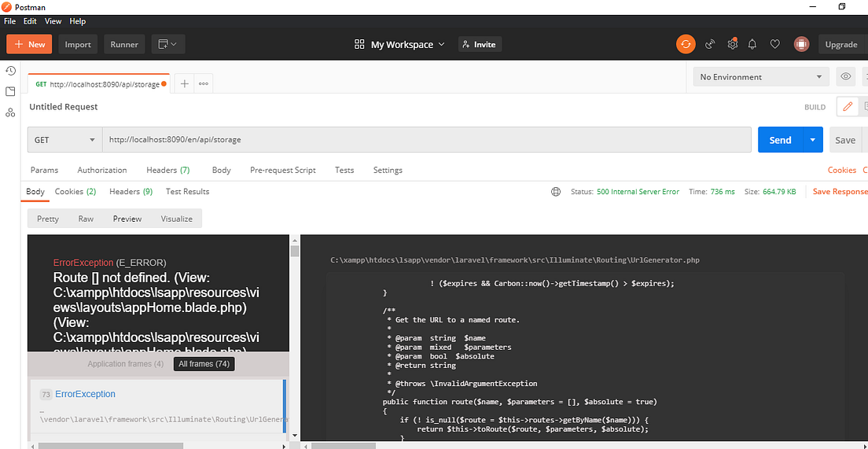Open the View menu
Image resolution: width=868 pixels, height=449 pixels.
pos(53,21)
